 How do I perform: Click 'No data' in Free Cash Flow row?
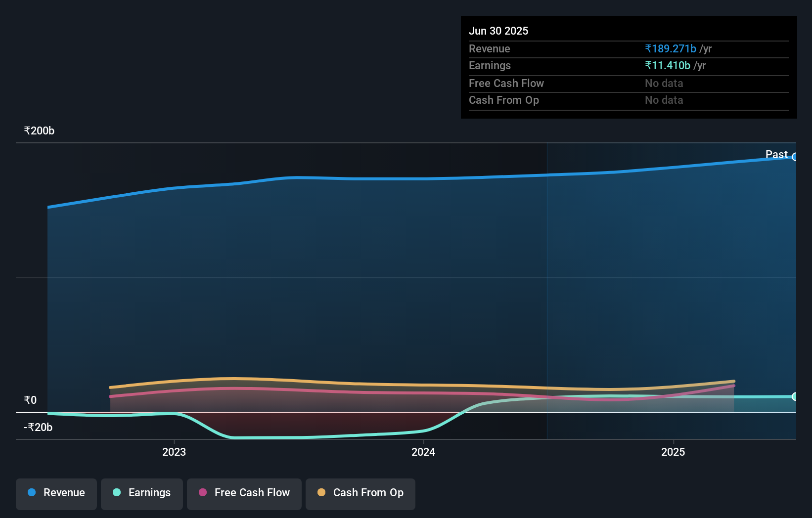tap(664, 83)
